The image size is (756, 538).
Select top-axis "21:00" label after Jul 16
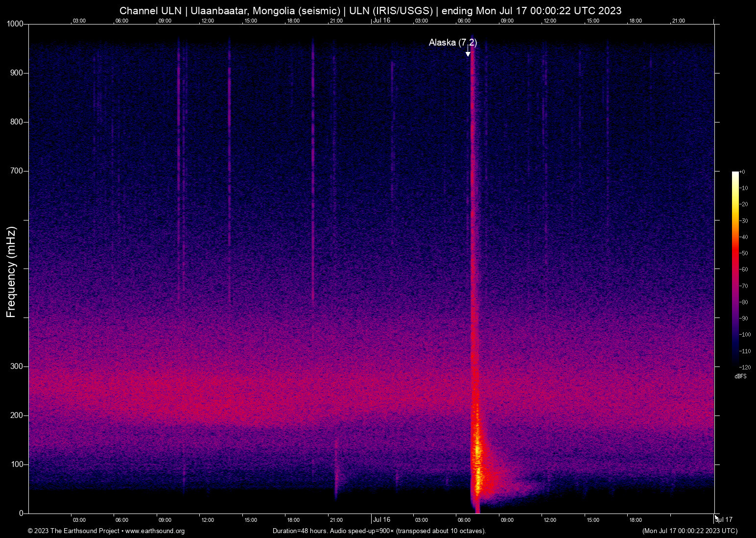tap(679, 21)
